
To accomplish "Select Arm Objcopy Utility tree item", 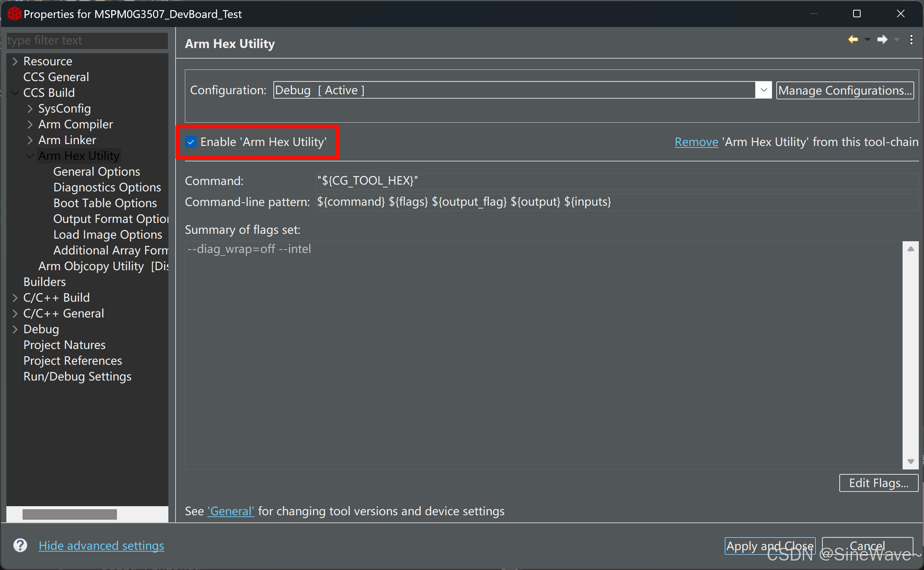I will coord(103,266).
